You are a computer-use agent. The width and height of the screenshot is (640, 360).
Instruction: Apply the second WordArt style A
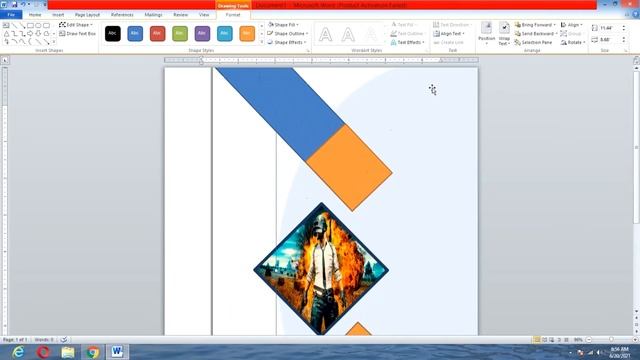pos(348,35)
